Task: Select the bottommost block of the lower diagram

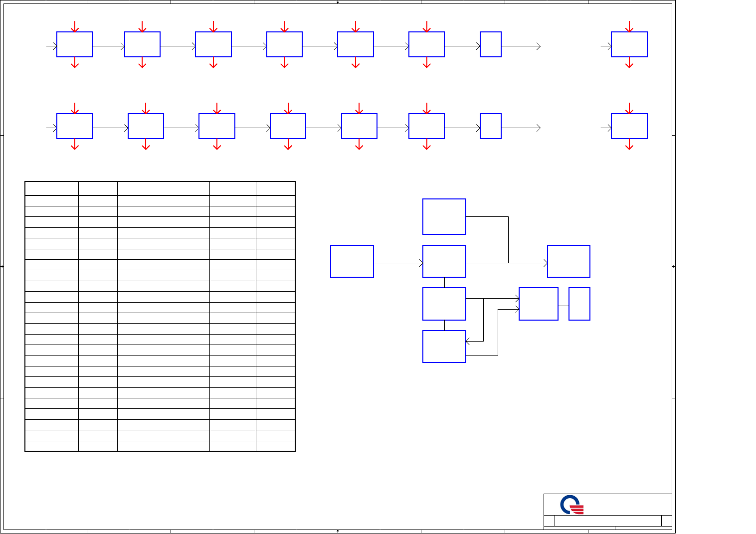Action: click(x=444, y=347)
